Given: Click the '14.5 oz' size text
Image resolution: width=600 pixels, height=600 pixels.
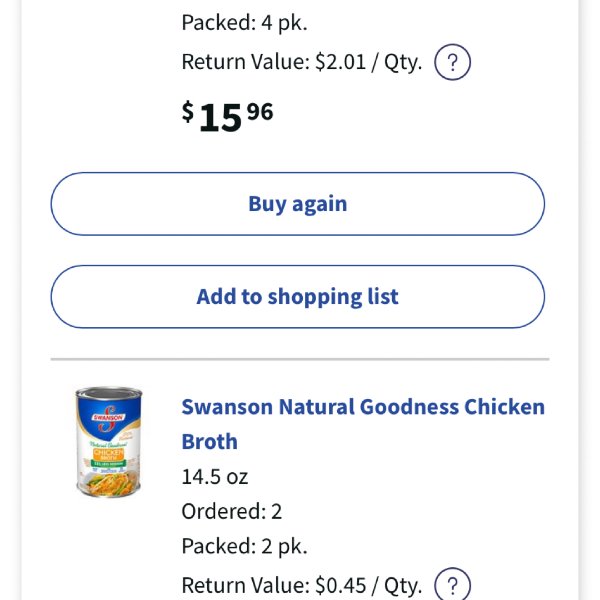Looking at the screenshot, I should [215, 477].
